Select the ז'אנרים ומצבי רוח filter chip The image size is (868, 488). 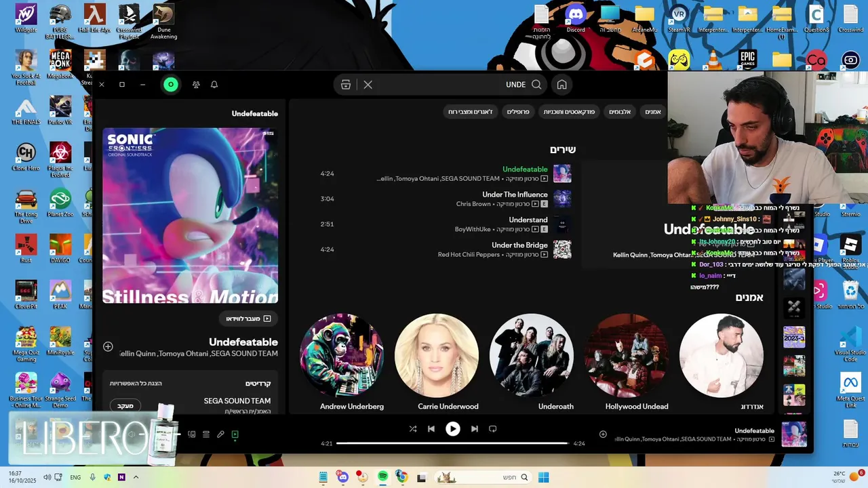pyautogui.click(x=470, y=112)
